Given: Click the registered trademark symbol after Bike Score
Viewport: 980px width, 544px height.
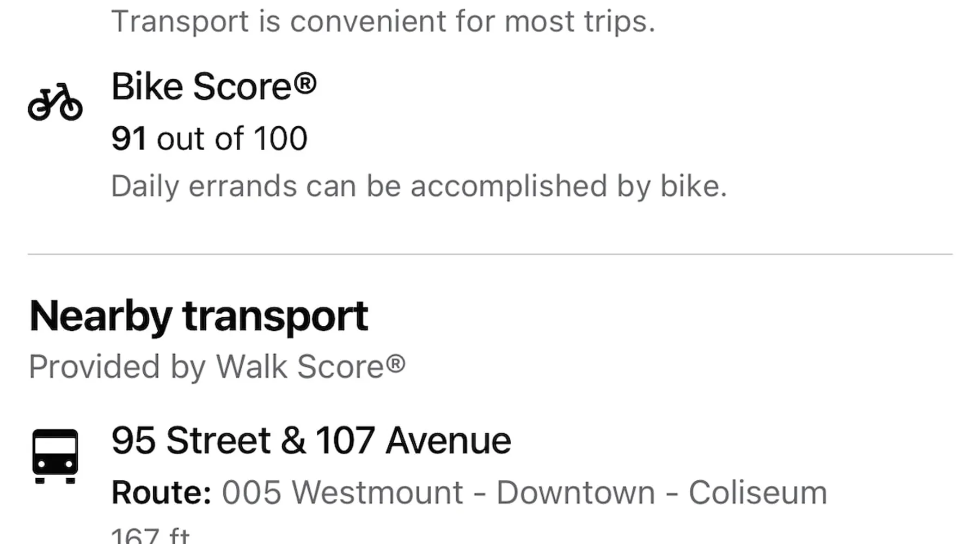Looking at the screenshot, I should [x=305, y=83].
